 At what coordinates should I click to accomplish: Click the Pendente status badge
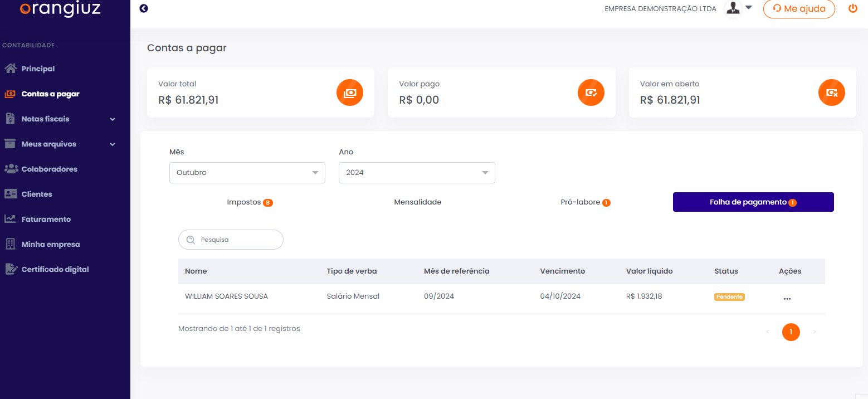click(x=730, y=297)
